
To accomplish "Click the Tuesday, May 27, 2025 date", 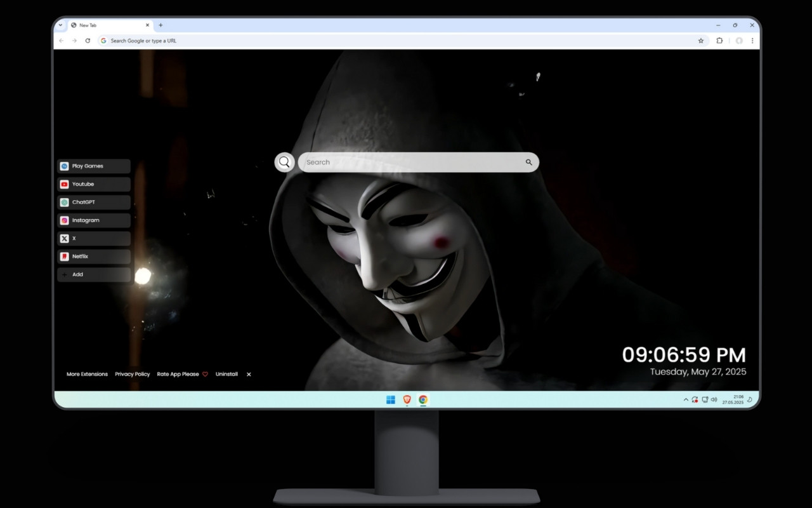I will pos(698,372).
